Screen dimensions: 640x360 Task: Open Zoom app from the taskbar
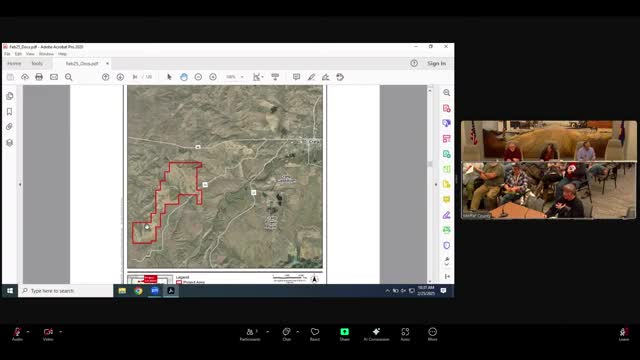coord(155,291)
